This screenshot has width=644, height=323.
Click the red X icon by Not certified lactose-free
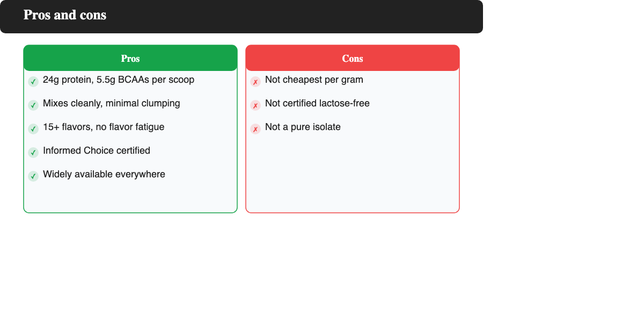255,105
